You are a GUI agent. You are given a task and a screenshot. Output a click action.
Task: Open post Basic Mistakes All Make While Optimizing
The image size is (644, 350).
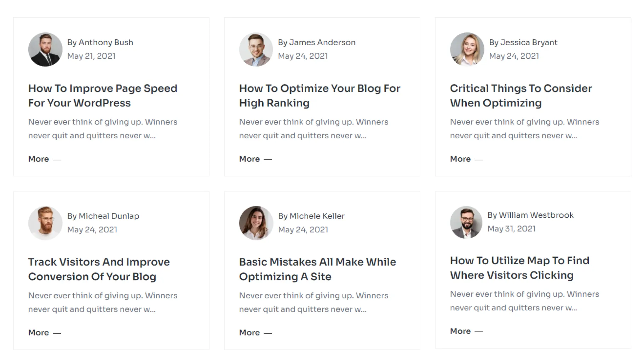pyautogui.click(x=317, y=269)
